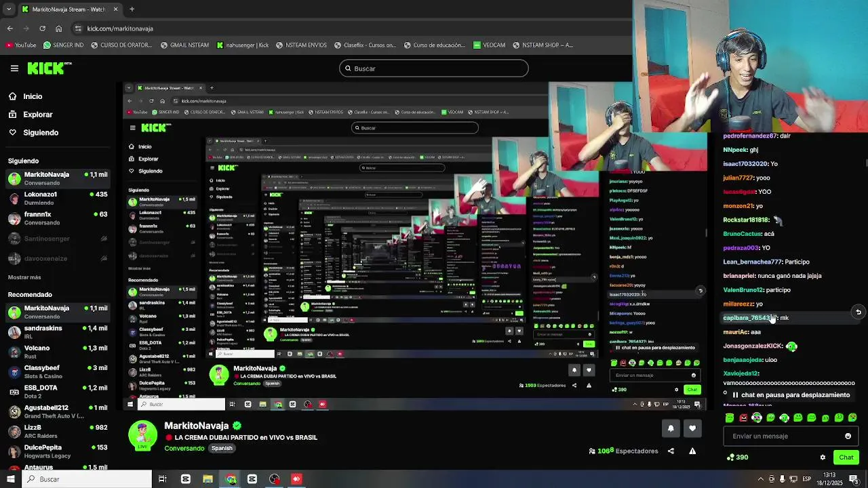
Task: Click username brianapriel in chat
Action: pyautogui.click(x=739, y=276)
